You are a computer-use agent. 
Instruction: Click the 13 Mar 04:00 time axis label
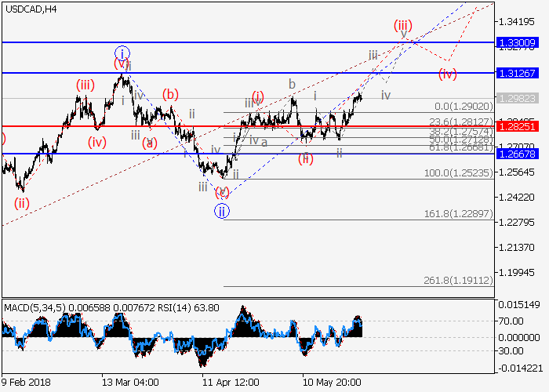pos(130,382)
